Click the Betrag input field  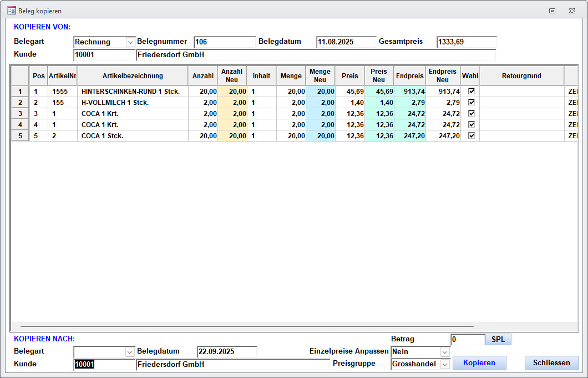tap(467, 339)
